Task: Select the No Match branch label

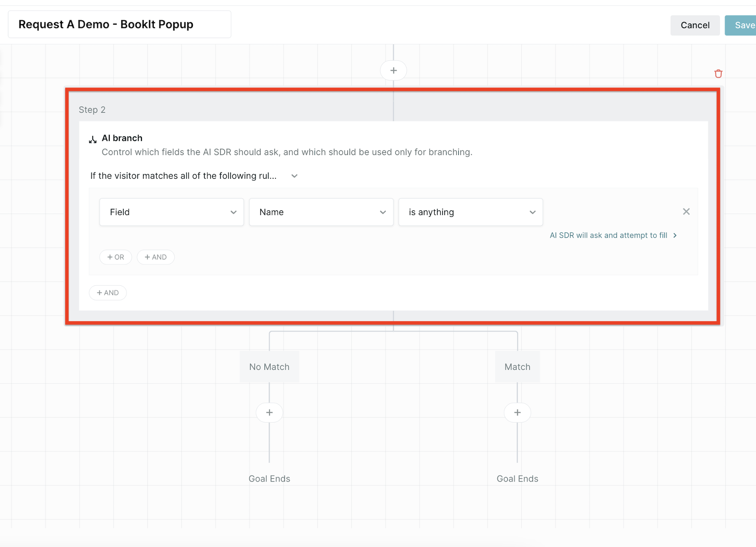Action: click(269, 367)
